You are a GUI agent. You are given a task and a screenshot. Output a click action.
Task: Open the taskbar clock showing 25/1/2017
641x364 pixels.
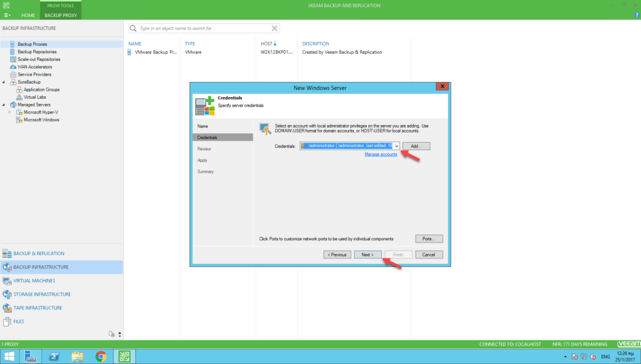(625, 356)
